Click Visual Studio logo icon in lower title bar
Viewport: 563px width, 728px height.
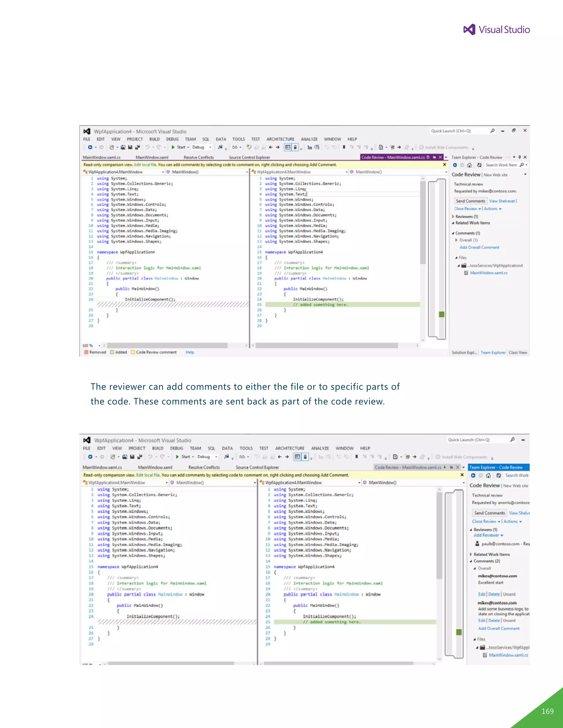coord(87,440)
